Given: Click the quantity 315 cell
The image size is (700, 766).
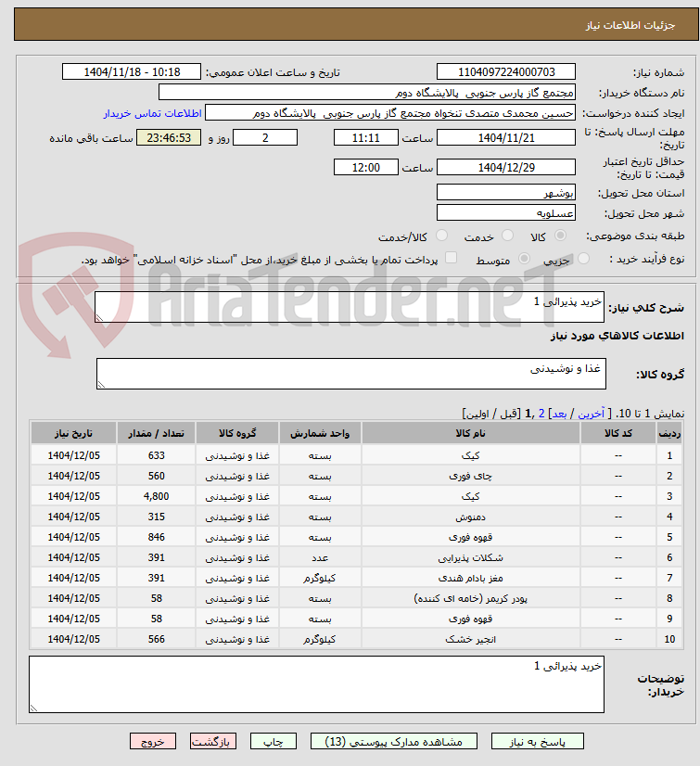Looking at the screenshot, I should pos(157,517).
